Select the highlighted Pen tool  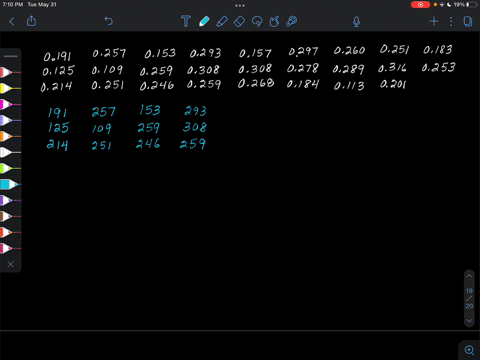coord(204,21)
